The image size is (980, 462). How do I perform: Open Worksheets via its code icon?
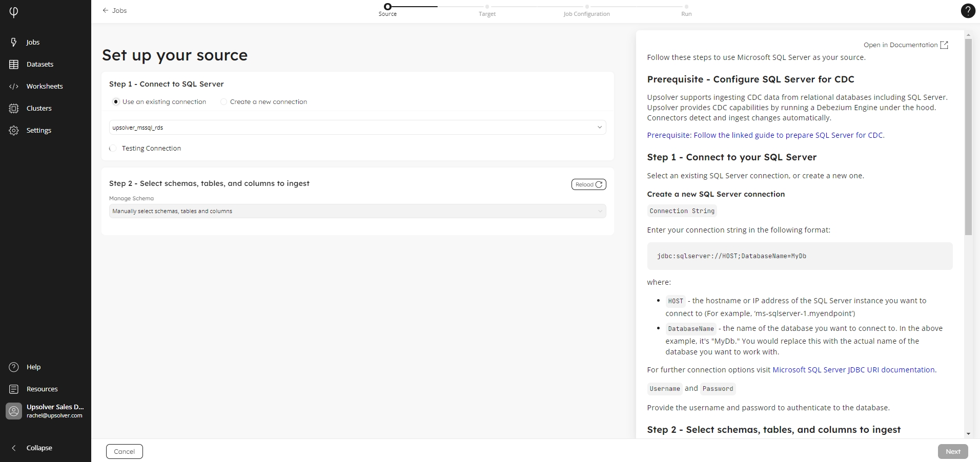[x=14, y=86]
